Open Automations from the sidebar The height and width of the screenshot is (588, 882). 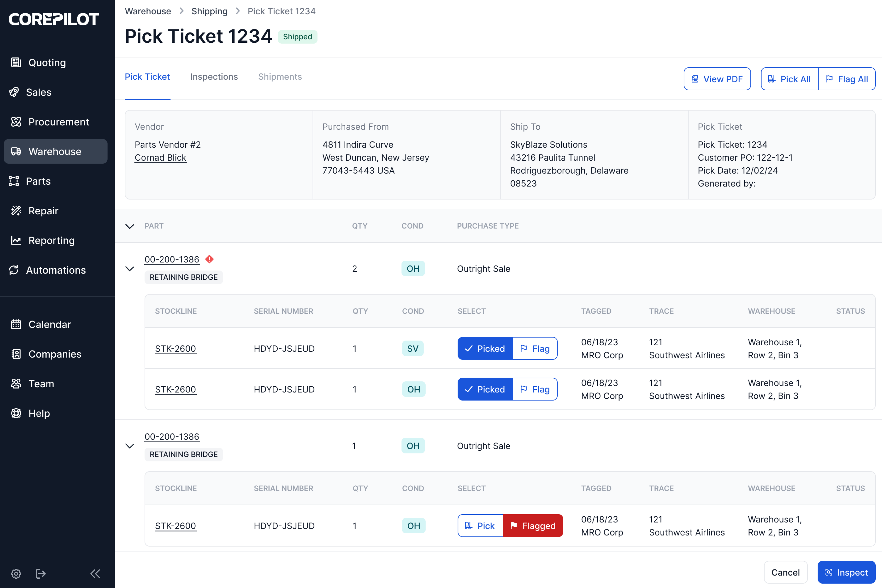point(56,270)
